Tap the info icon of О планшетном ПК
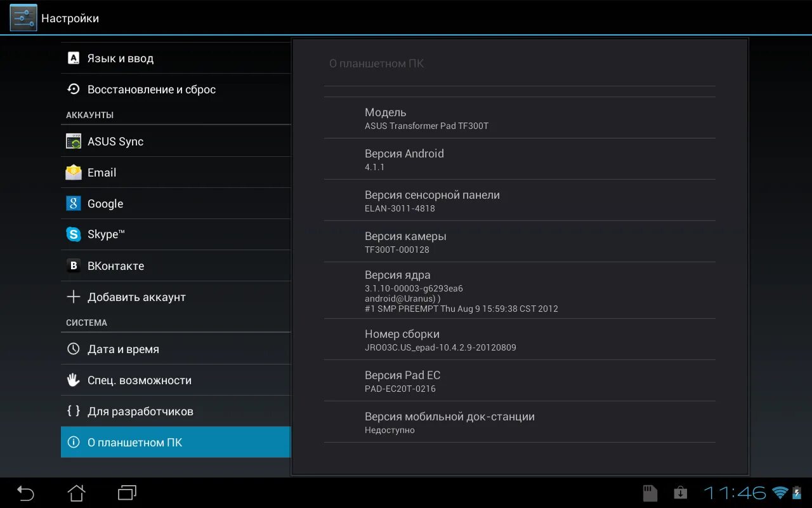The image size is (812, 508). 74,443
